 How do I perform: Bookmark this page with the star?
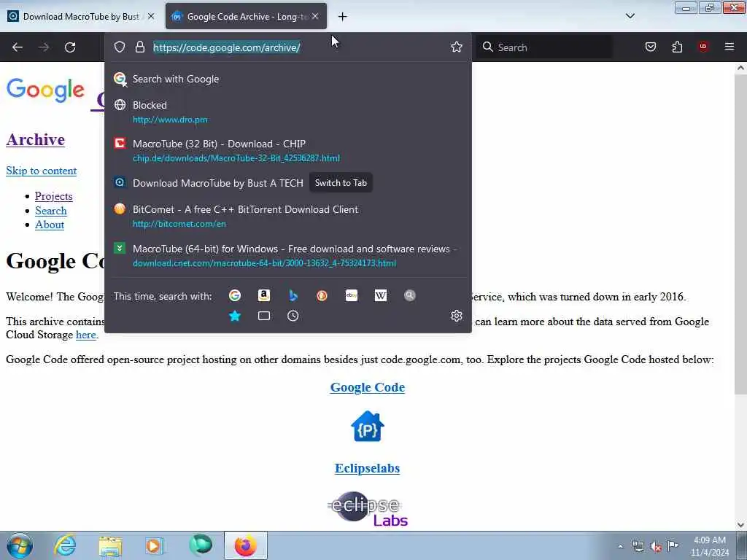[x=457, y=47]
